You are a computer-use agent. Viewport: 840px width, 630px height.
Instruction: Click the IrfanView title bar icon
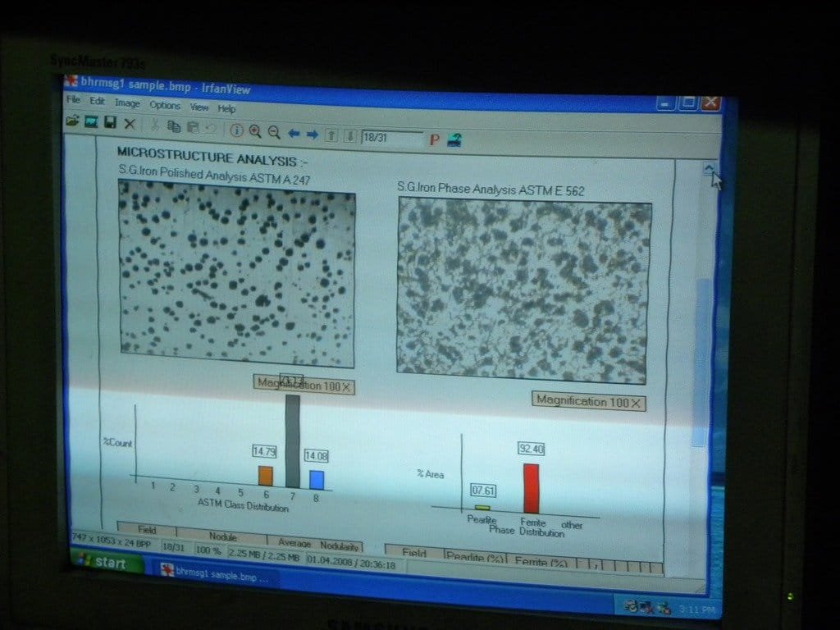pyautogui.click(x=71, y=81)
